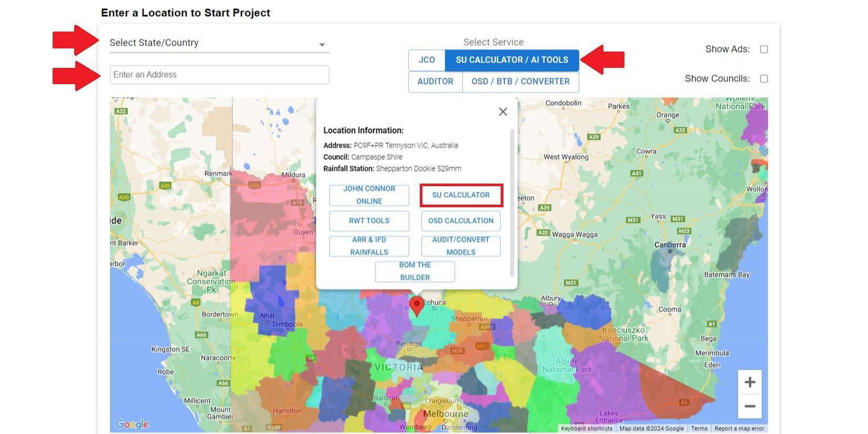Click the Nhill label on map
The image size is (868, 434).
[x=267, y=316]
